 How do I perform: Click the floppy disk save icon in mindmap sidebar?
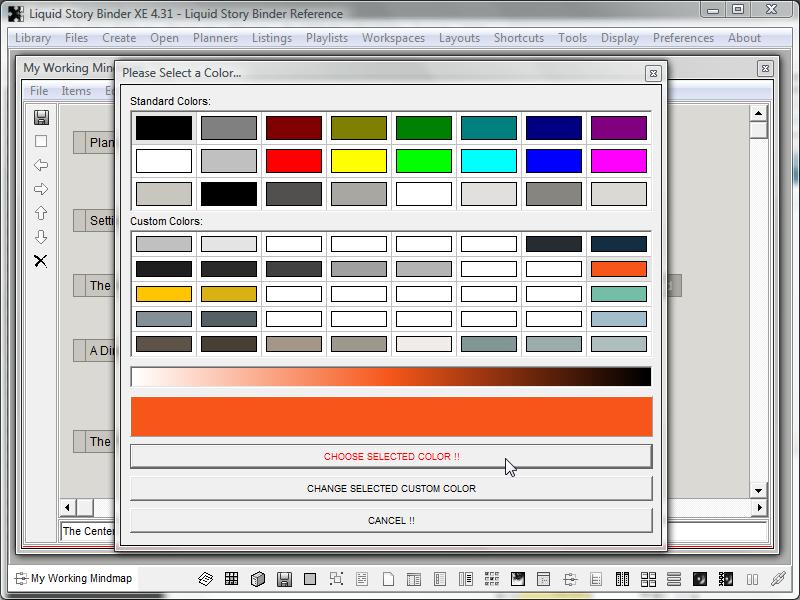click(x=41, y=117)
